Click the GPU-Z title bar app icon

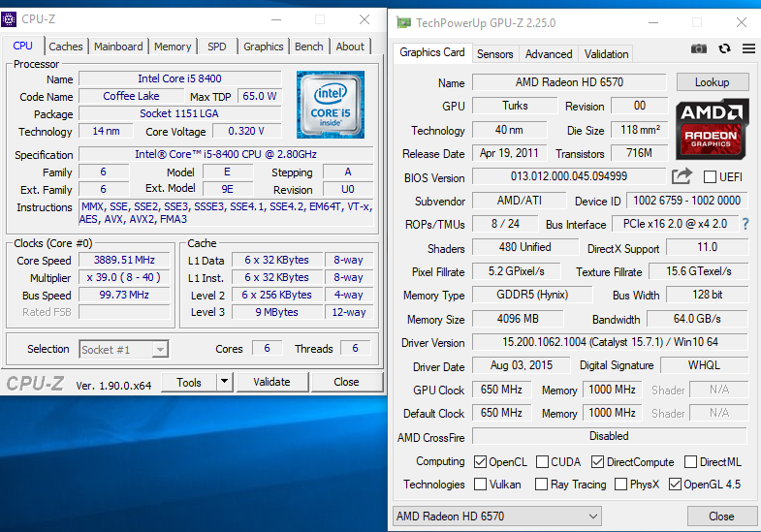(403, 22)
